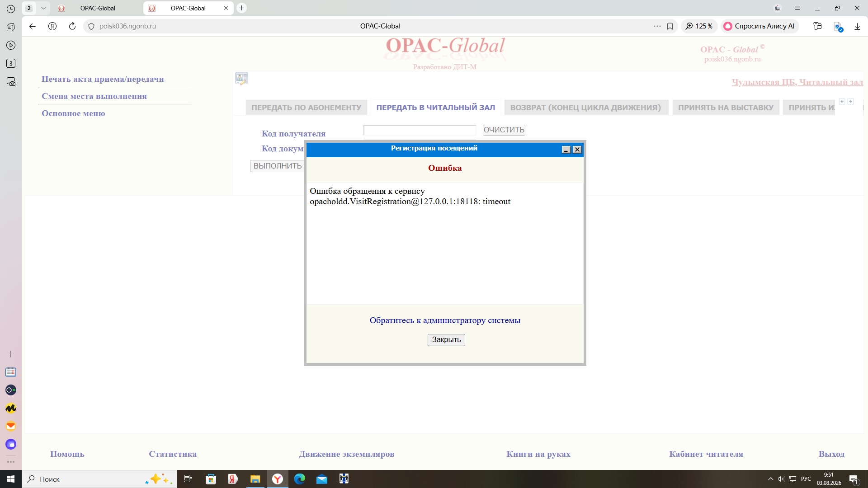Open the orange mail icon in sidebar
This screenshot has height=488, width=868.
click(11, 426)
